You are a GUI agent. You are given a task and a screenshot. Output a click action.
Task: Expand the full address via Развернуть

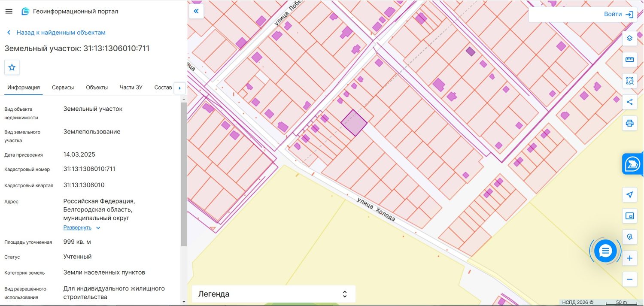(82, 228)
